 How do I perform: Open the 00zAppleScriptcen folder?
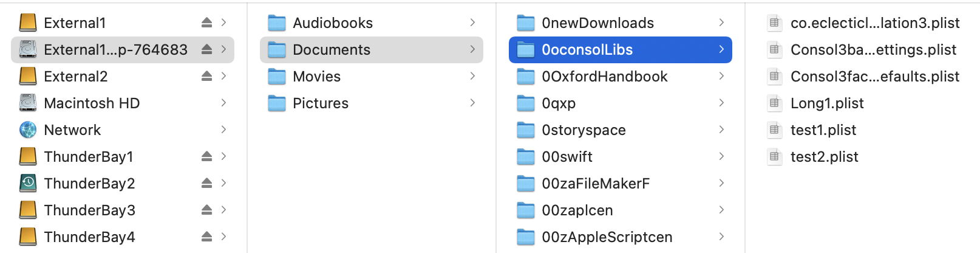(x=621, y=237)
